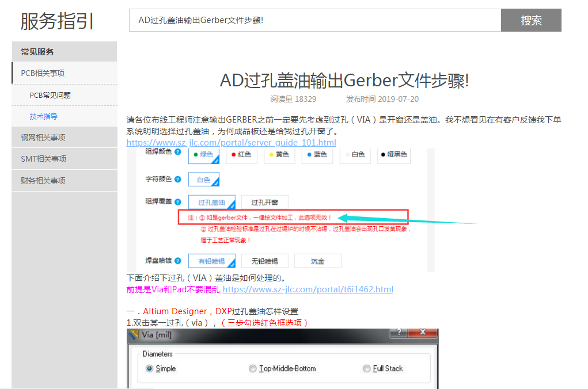Expand the PCB相关事项 sidebar section
The width and height of the screenshot is (588, 389).
[x=64, y=73]
